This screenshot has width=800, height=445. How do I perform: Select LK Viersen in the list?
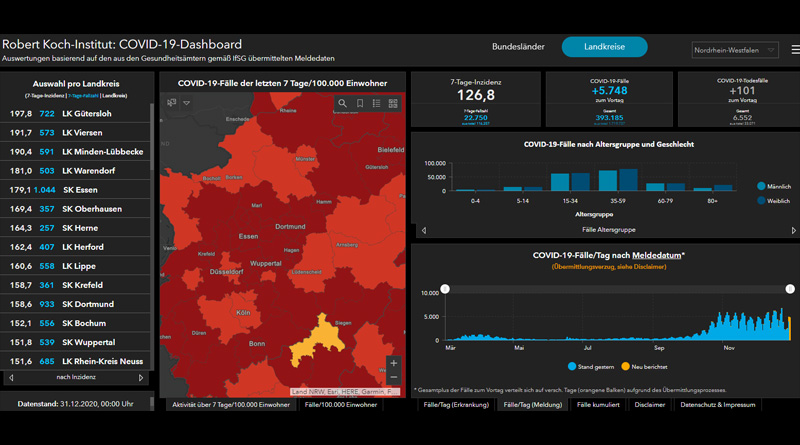pyautogui.click(x=76, y=133)
